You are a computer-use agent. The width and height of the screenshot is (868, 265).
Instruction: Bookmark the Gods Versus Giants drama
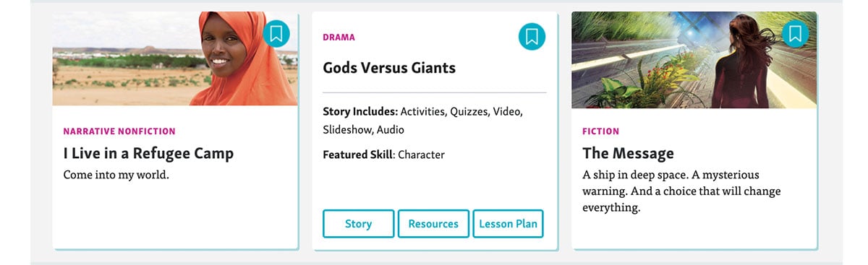click(x=532, y=37)
